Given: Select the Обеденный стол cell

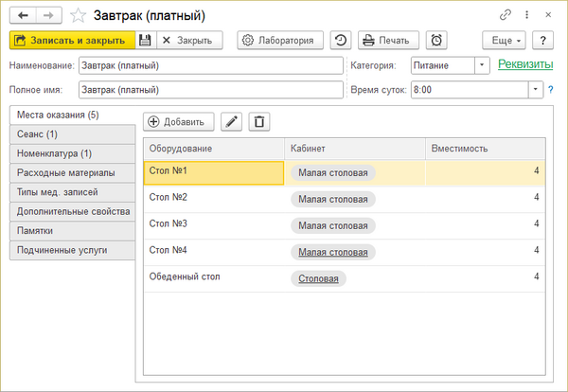Looking at the screenshot, I should coord(214,278).
